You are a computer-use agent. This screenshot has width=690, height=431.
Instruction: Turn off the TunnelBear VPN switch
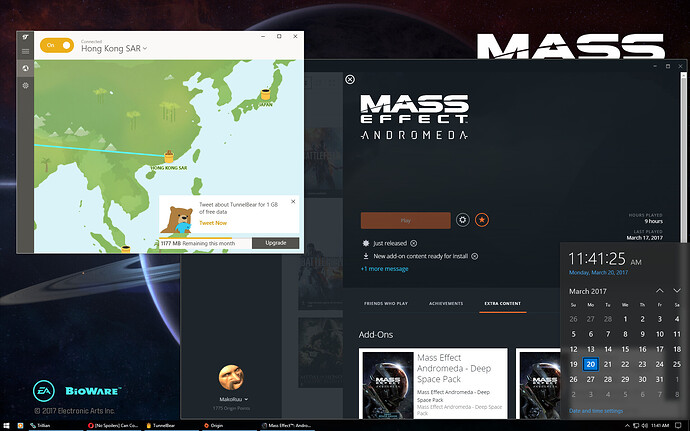(x=57, y=45)
